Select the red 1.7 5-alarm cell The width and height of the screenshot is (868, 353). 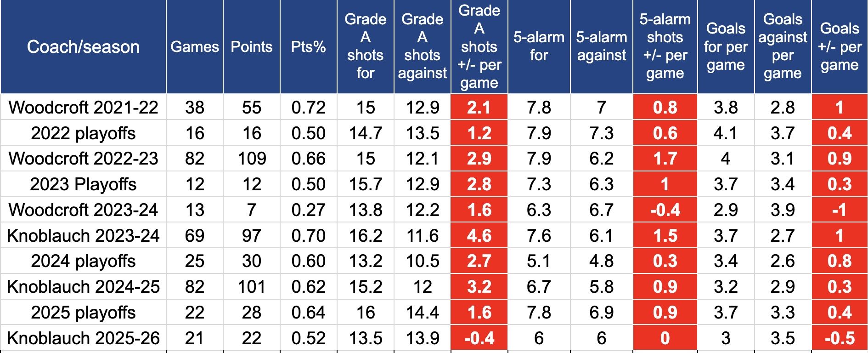665,159
